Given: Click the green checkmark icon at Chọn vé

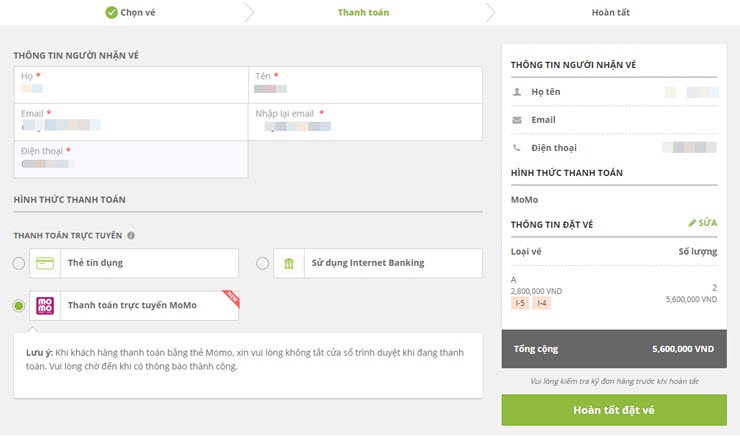Looking at the screenshot, I should coord(111,13).
